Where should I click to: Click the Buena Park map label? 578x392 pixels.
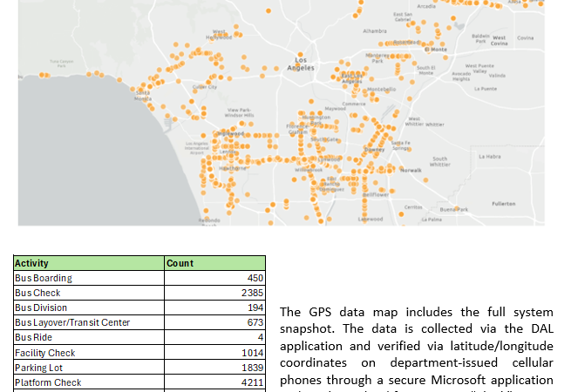pyautogui.click(x=454, y=209)
